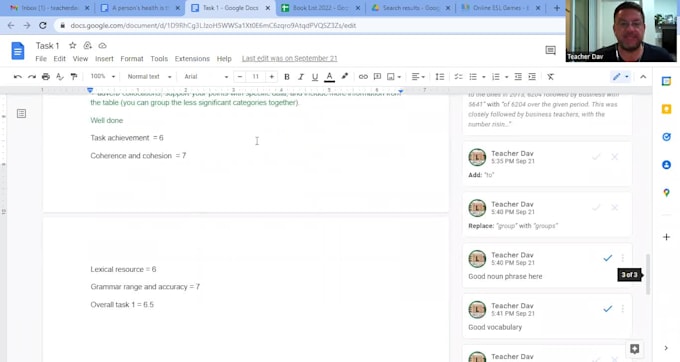
Task: Open 'Last edit was on September 21' link
Action: (290, 59)
